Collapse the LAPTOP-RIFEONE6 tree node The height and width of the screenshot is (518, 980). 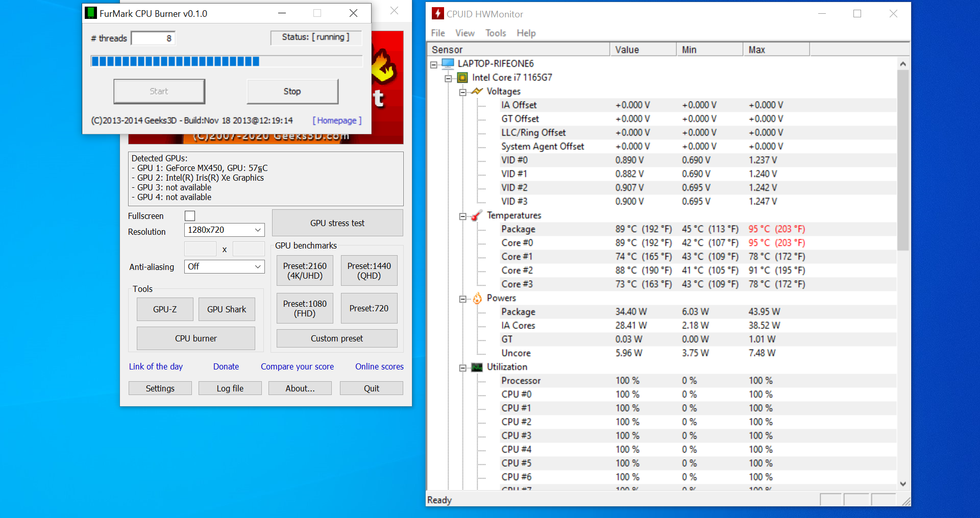coord(434,64)
